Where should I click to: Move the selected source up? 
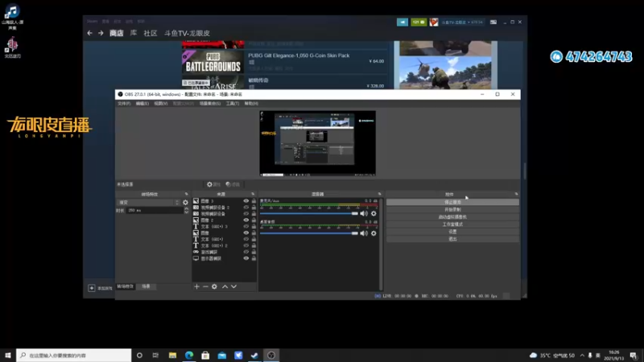pyautogui.click(x=225, y=286)
